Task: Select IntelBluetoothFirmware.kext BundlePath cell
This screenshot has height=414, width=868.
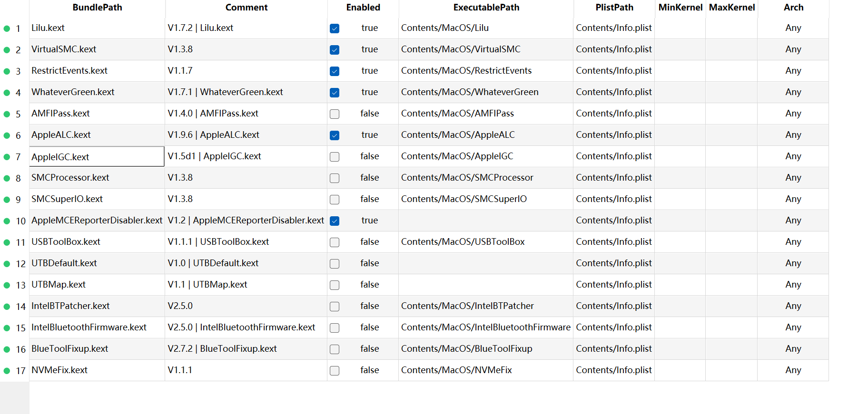Action: (97, 327)
